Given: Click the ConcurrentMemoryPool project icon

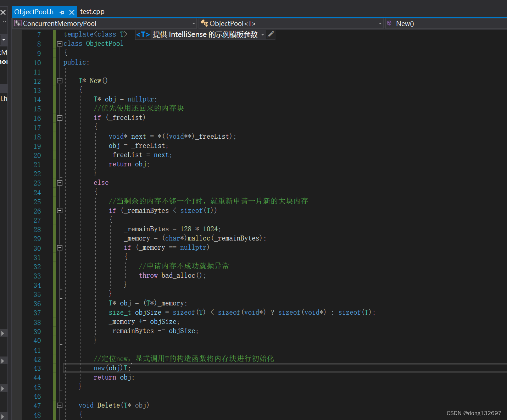Looking at the screenshot, I should click(x=17, y=23).
